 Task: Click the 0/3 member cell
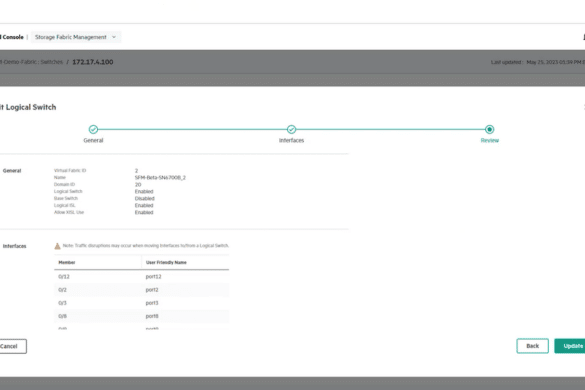pyautogui.click(x=62, y=303)
